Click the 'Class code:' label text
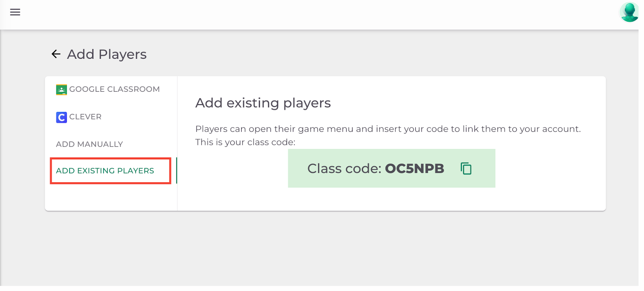Viewport: 644px width, 291px height. 344,168
